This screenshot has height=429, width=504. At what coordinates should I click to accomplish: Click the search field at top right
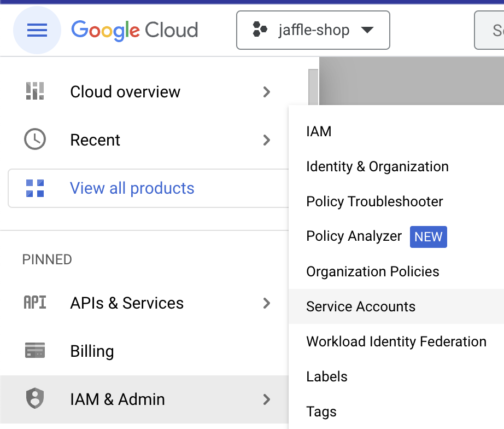491,30
